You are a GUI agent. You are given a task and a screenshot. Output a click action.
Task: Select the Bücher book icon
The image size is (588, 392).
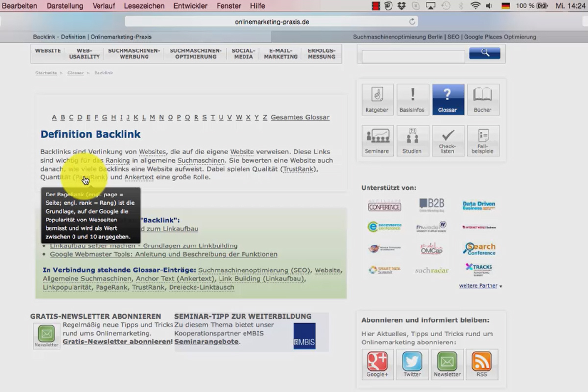483,99
